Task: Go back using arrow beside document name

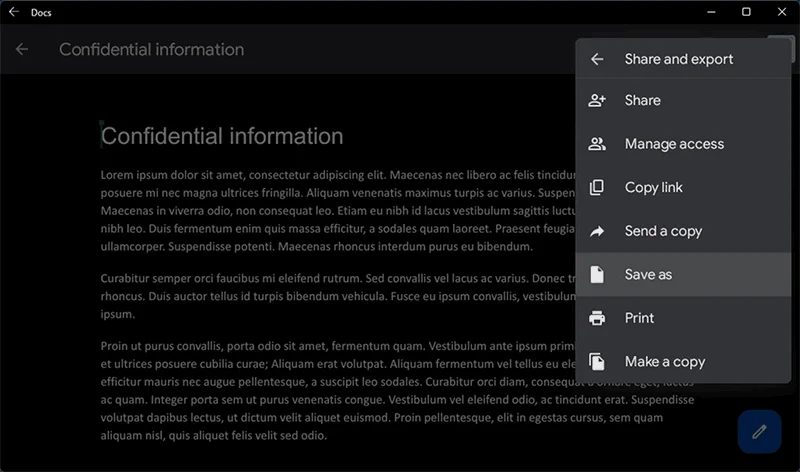Action: click(22, 49)
